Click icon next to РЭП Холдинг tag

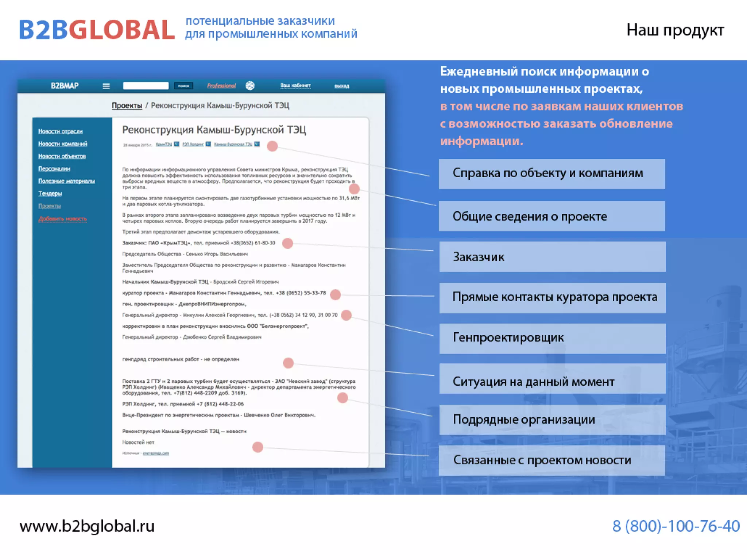(208, 144)
